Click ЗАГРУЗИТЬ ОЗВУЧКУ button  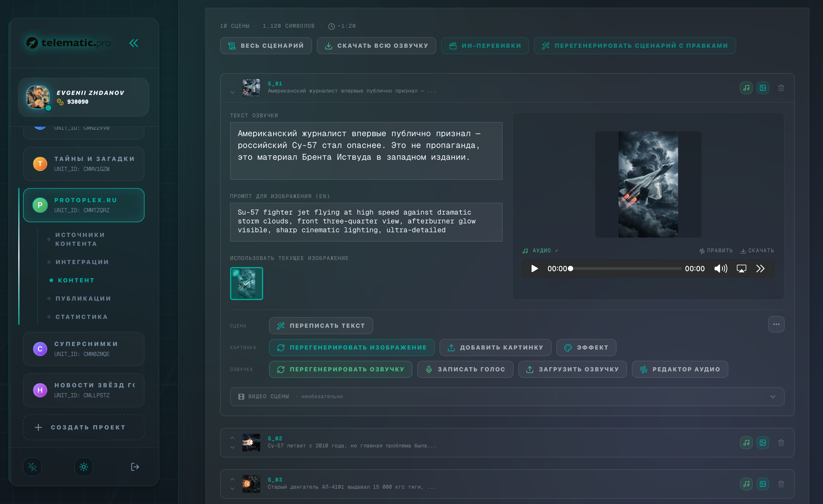[x=573, y=369]
